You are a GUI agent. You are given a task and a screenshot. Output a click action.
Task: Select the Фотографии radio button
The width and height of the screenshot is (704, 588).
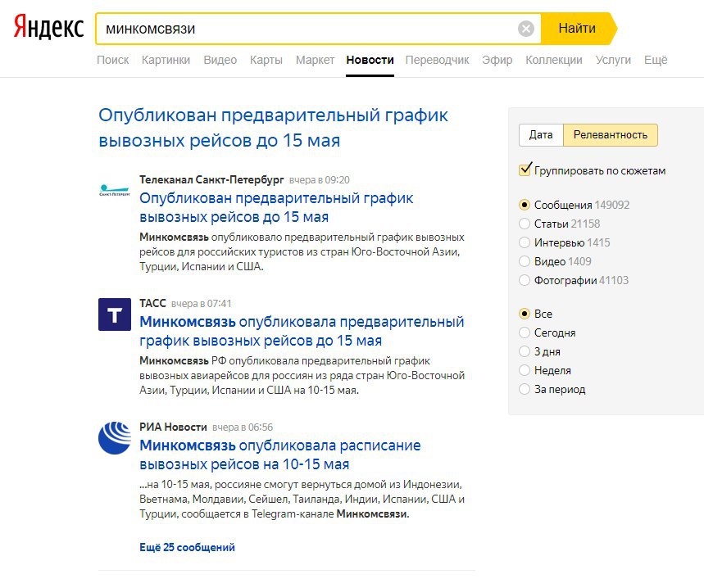pyautogui.click(x=525, y=280)
